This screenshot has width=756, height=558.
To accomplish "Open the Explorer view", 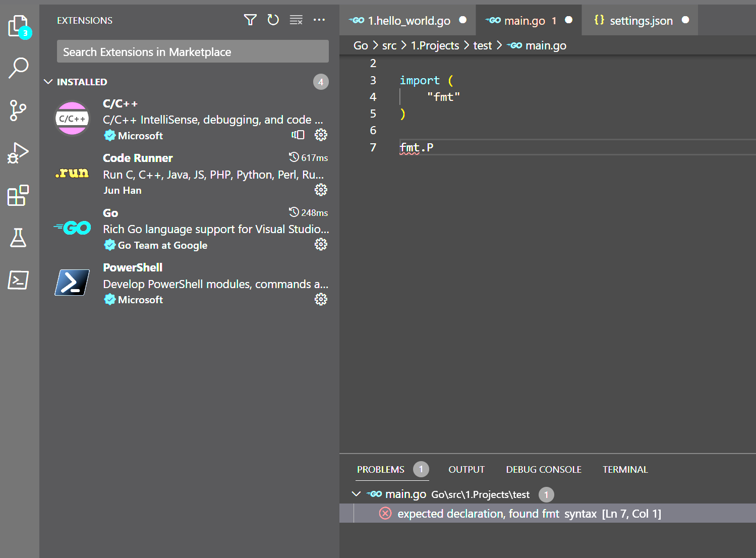I will (19, 26).
